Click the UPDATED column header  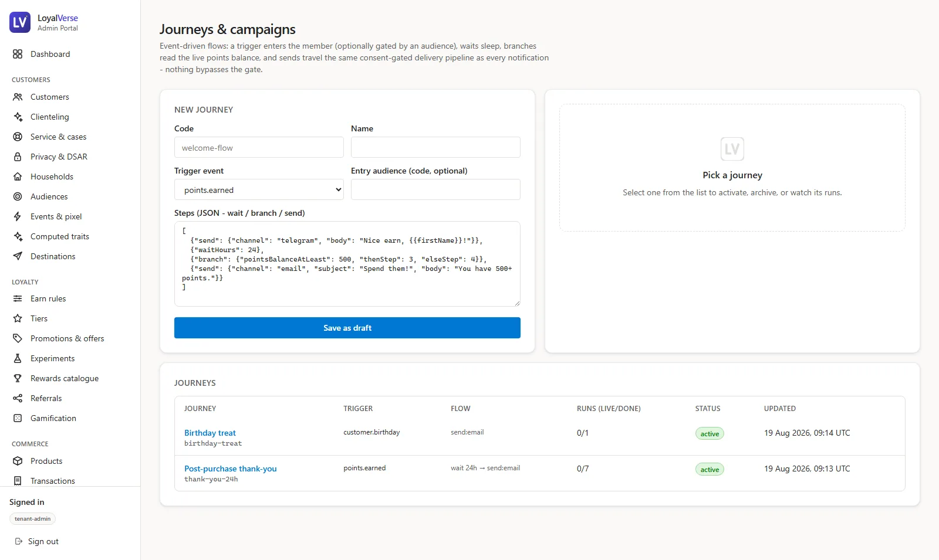[780, 409]
